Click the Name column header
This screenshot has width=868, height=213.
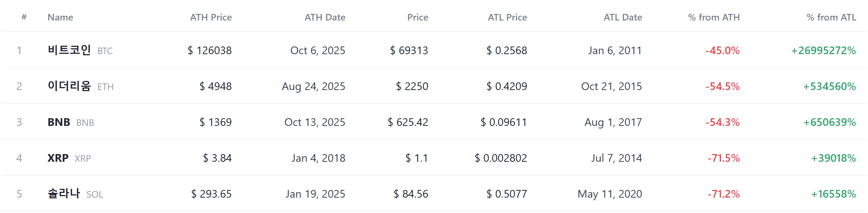click(60, 17)
